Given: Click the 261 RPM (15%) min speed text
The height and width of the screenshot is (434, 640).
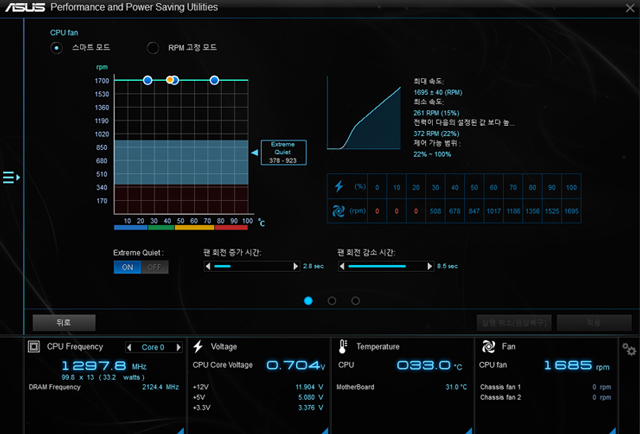Looking at the screenshot, I should (x=436, y=113).
